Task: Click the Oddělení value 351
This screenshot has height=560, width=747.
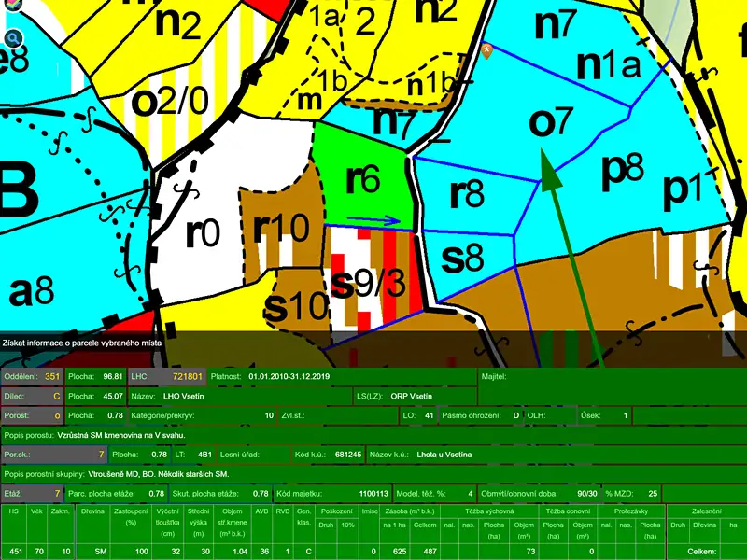Action: [52, 376]
